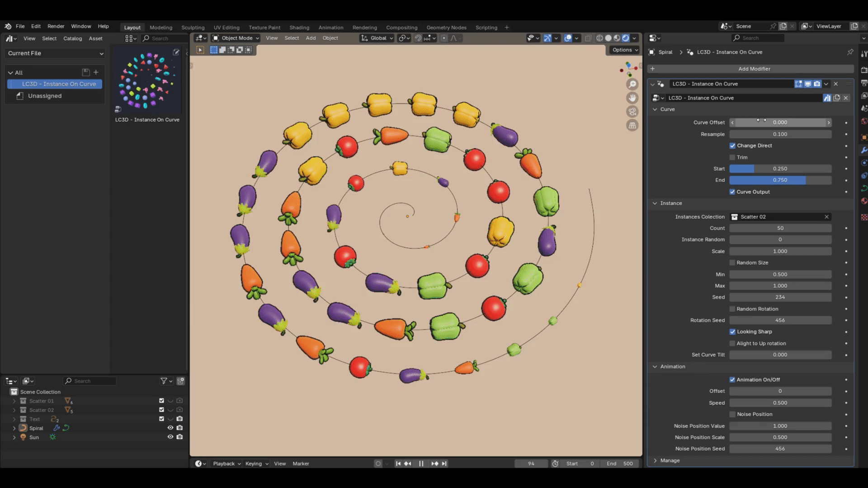Screen dimensions: 868x488
Task: Pin the properties panel with pin icon
Action: (x=850, y=52)
